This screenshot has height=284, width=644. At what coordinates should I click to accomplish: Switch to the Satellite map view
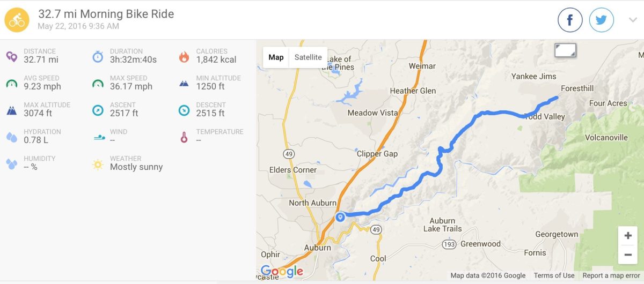(x=308, y=57)
